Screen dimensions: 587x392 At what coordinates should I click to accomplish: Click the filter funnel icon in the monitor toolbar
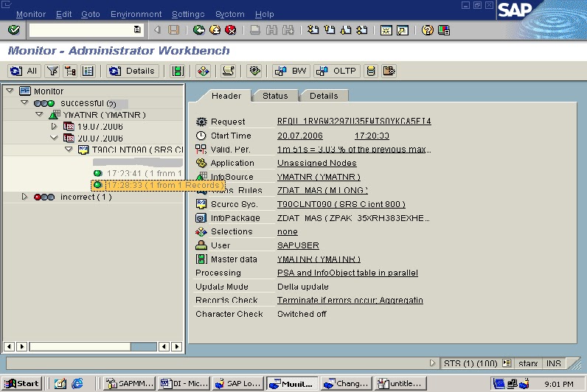pos(52,71)
